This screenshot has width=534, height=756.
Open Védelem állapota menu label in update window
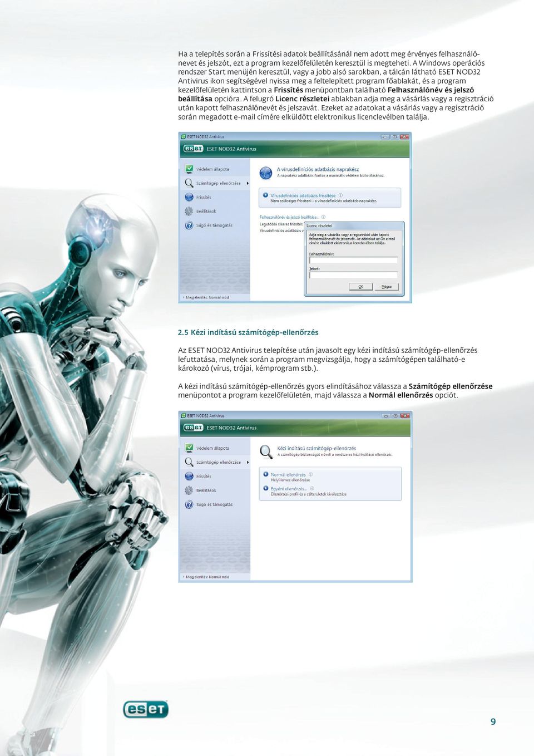(212, 169)
